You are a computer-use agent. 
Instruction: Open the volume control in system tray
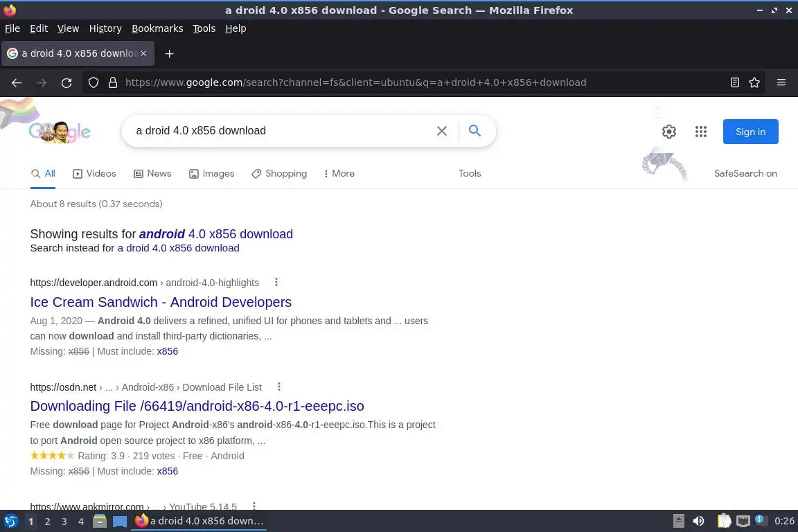click(x=698, y=521)
